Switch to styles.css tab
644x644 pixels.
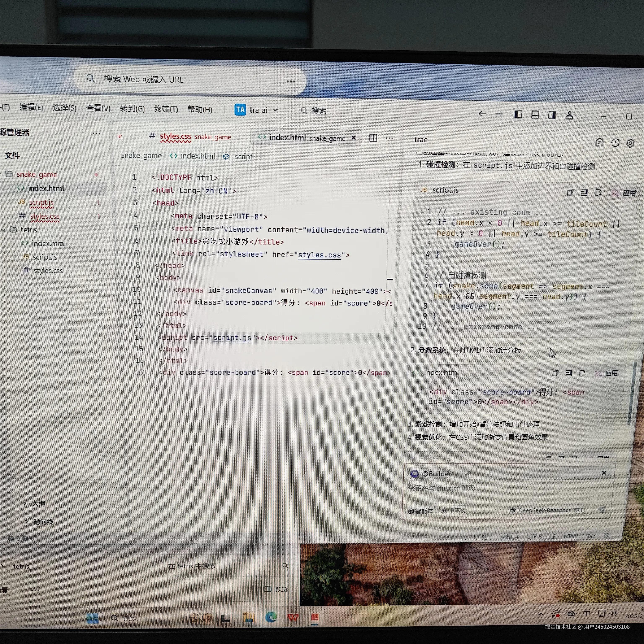[175, 137]
